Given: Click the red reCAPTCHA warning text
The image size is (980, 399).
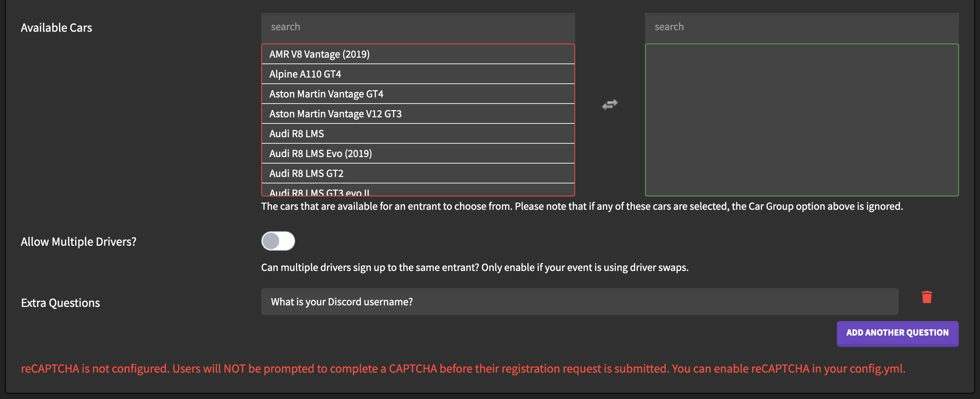Looking at the screenshot, I should [463, 369].
